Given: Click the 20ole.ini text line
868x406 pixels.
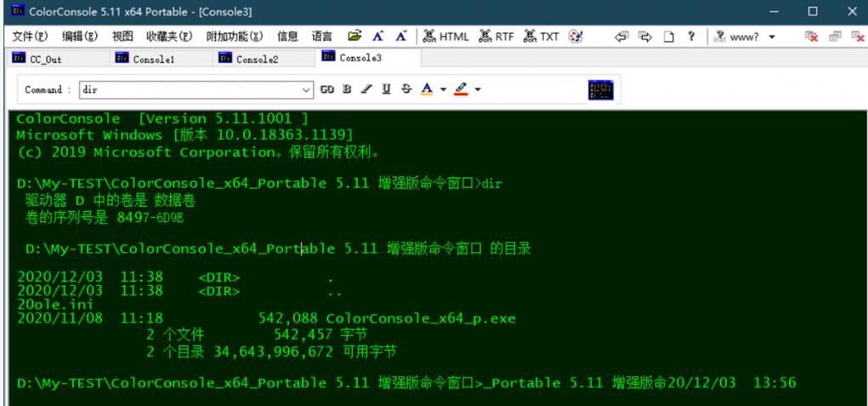Looking at the screenshot, I should point(54,305).
